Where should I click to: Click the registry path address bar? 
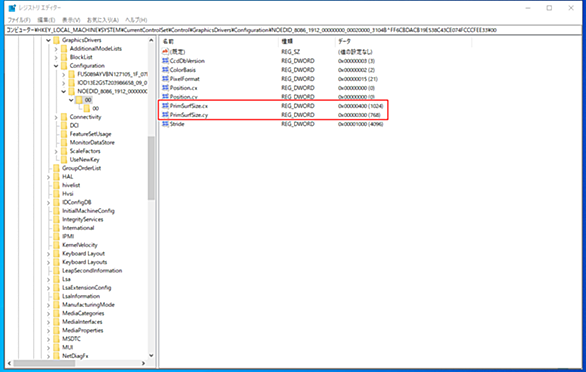click(293, 30)
